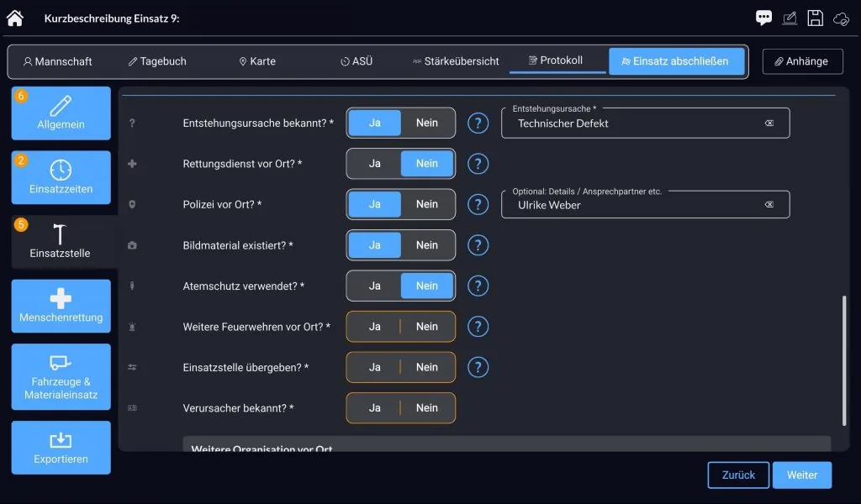Clear the Ulrike Weber field with its X icon
The height and width of the screenshot is (504, 861).
(x=769, y=205)
